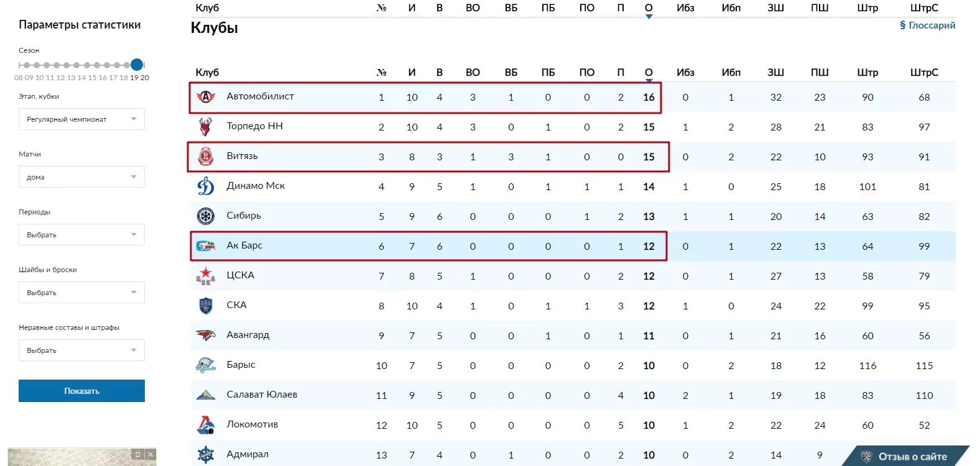Open the Матчи dropdown showing дома
The image size is (980, 466).
pyautogui.click(x=81, y=177)
